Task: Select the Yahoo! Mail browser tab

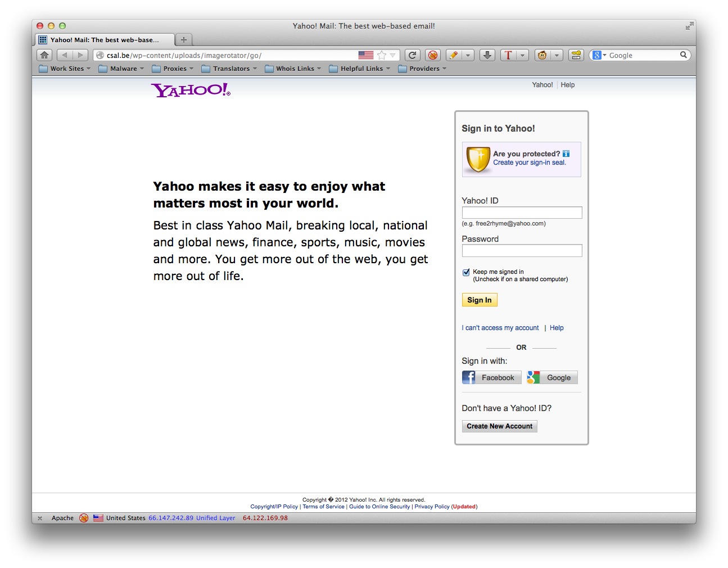Action: coord(105,40)
